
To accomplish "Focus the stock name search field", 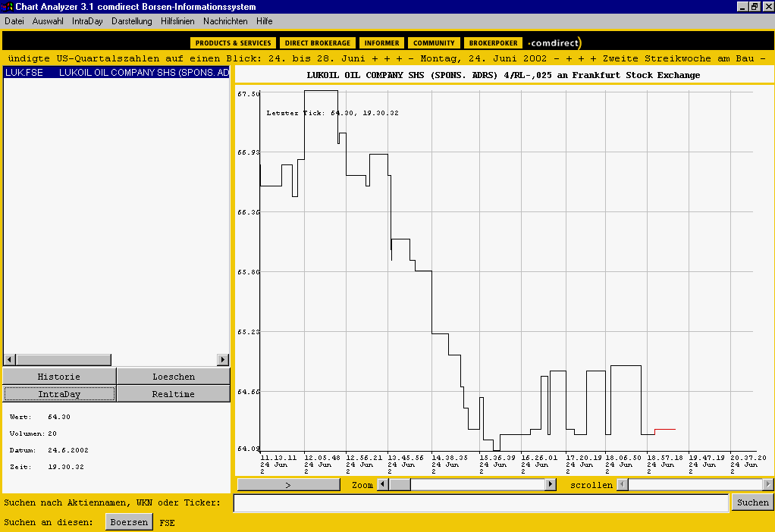I will coord(482,503).
